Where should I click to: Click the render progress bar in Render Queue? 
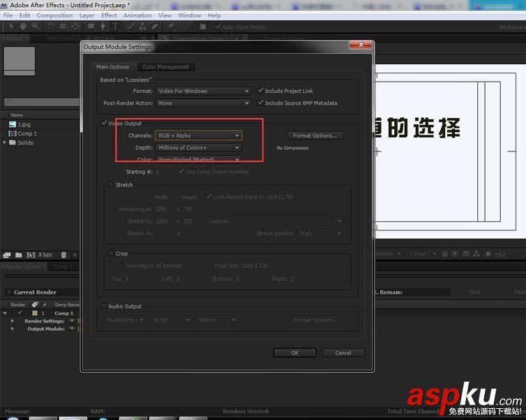coord(42,276)
